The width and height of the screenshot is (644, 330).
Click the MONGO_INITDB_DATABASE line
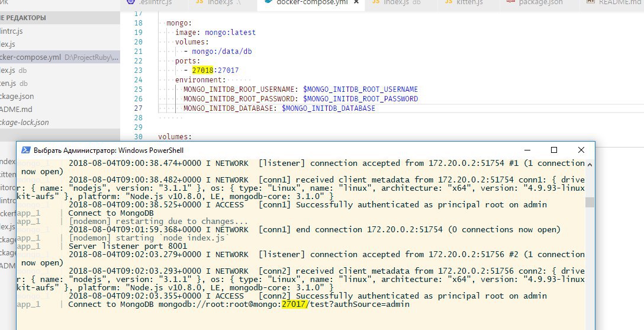[279, 108]
